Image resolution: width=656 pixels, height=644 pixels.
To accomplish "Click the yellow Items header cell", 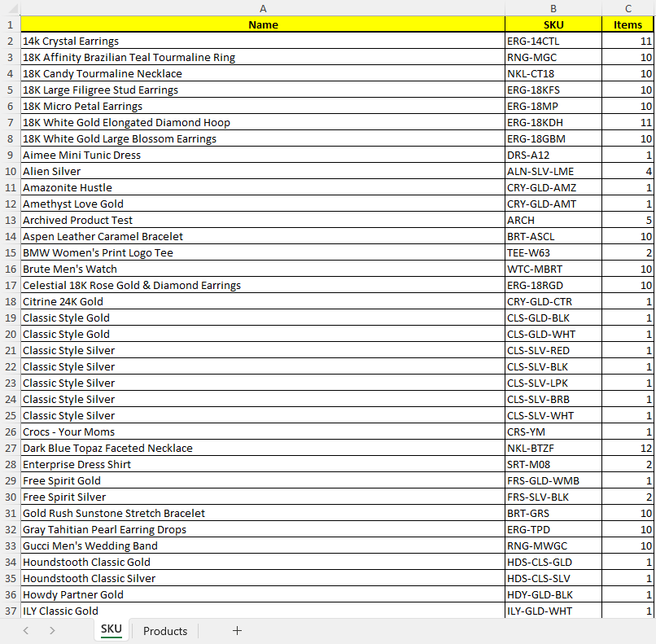I will point(628,24).
